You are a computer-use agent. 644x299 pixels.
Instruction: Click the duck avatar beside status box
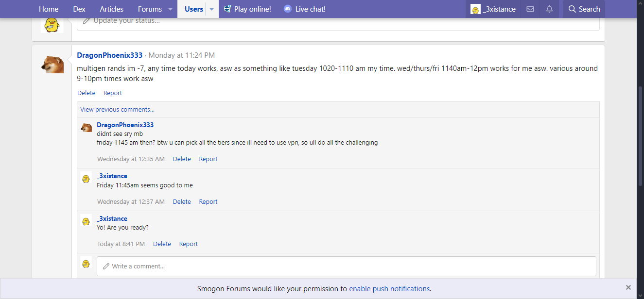point(52,24)
